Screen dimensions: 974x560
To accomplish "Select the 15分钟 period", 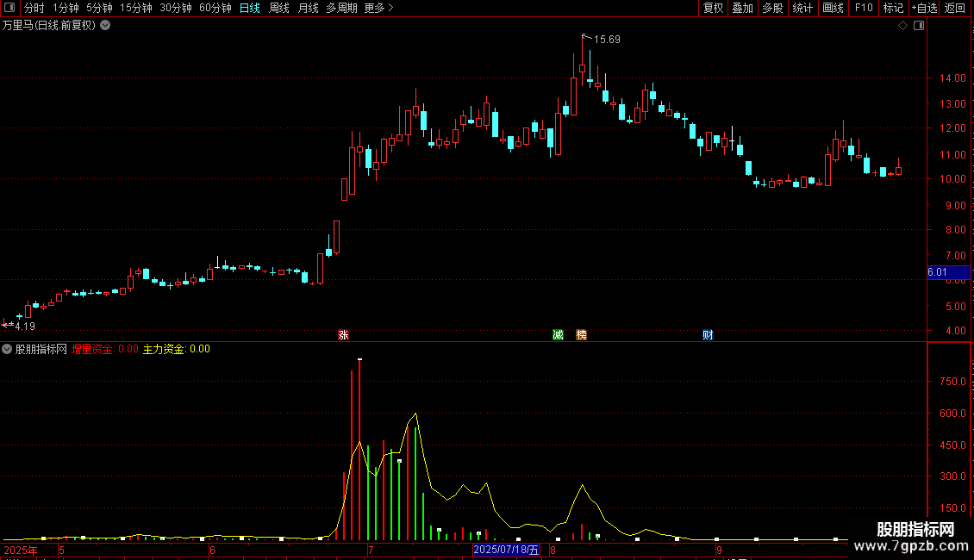I will [135, 8].
